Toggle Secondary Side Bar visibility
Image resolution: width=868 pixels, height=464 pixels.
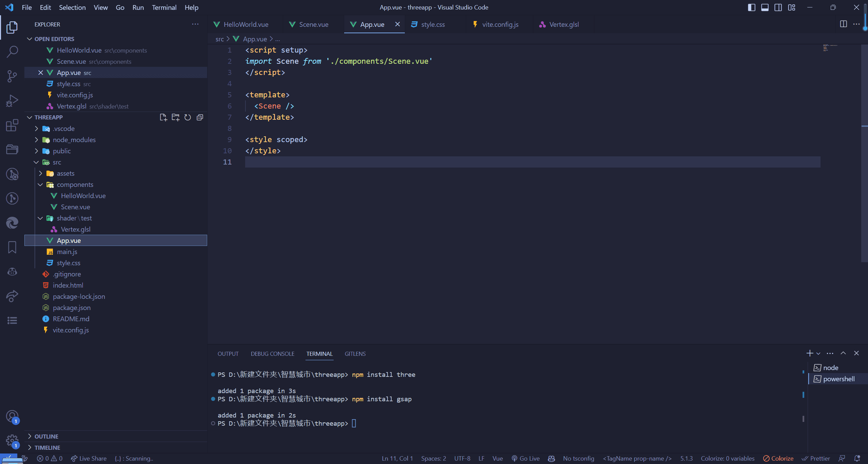click(x=778, y=7)
